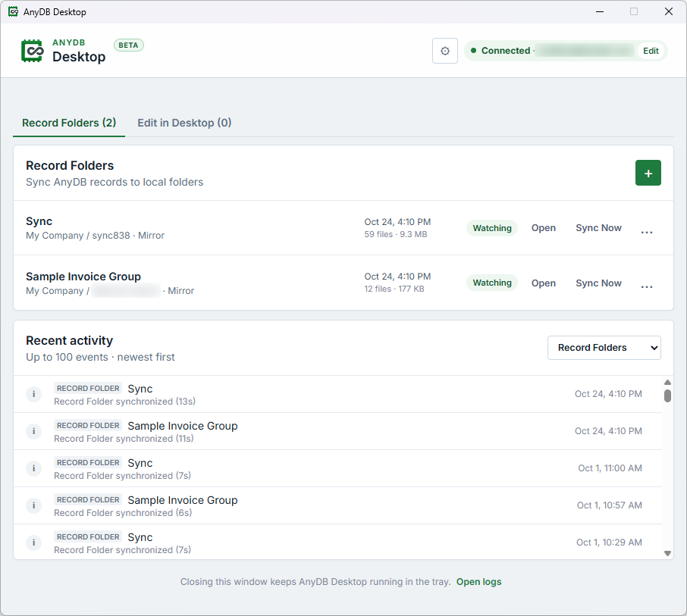Click the "Oct 1, 11:00 AM" timestamp
Screen dimensions: 687x616
(610, 468)
